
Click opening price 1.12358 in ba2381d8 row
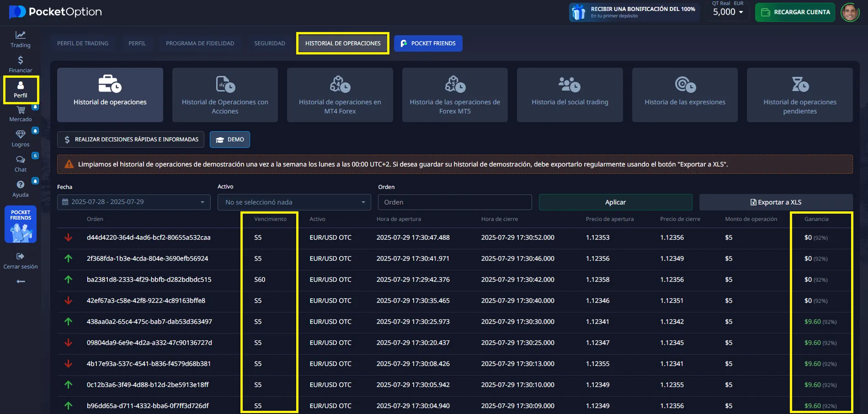[598, 280]
